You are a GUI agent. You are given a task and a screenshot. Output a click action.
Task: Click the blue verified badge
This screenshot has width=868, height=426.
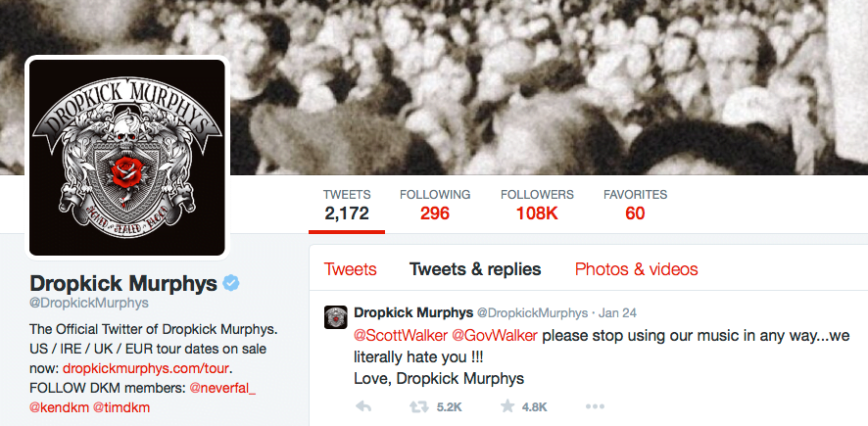(x=231, y=283)
